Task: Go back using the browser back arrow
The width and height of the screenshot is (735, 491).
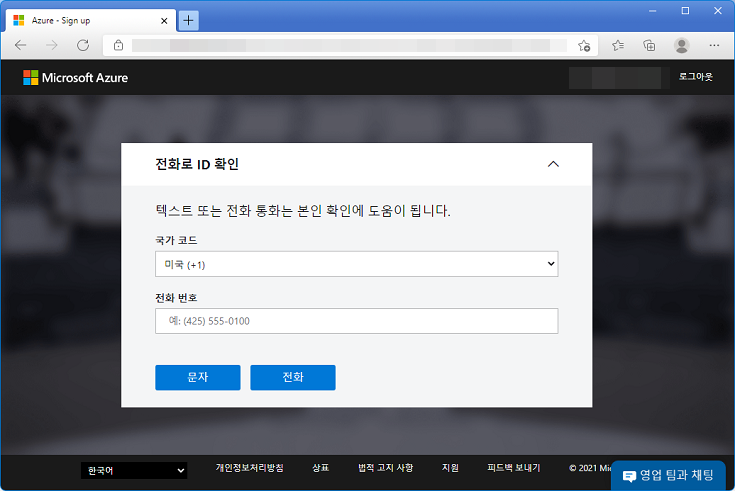Action: [21, 45]
